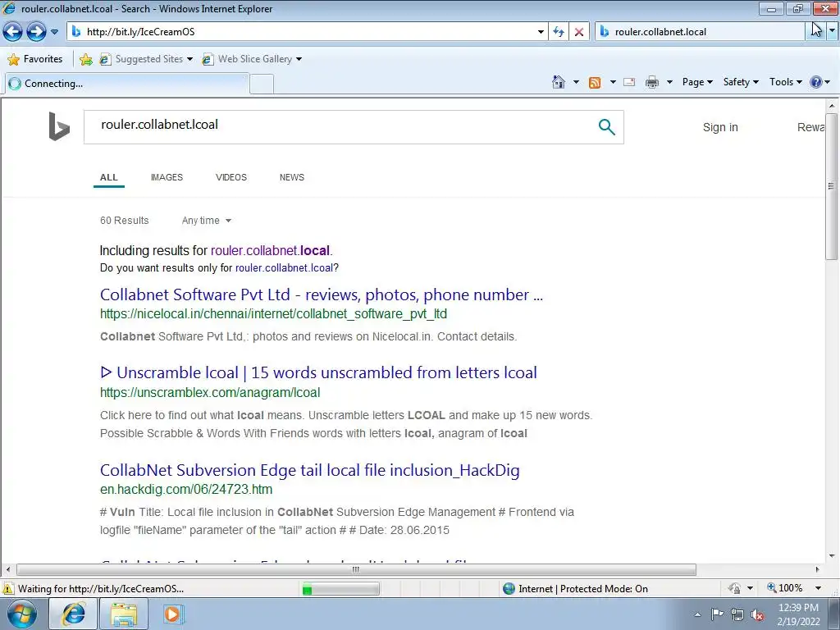Click unscramblex.com/anagram/lcoal URL text

210,393
